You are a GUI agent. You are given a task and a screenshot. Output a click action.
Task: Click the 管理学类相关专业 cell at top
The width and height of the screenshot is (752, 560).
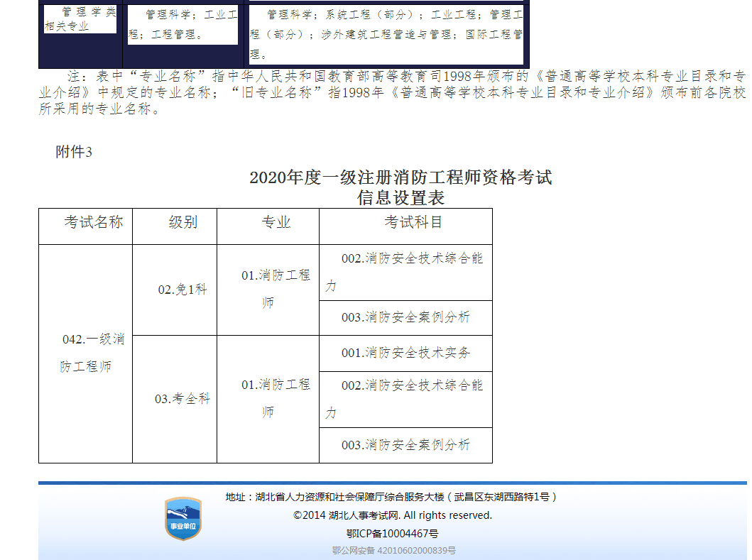coord(79,17)
